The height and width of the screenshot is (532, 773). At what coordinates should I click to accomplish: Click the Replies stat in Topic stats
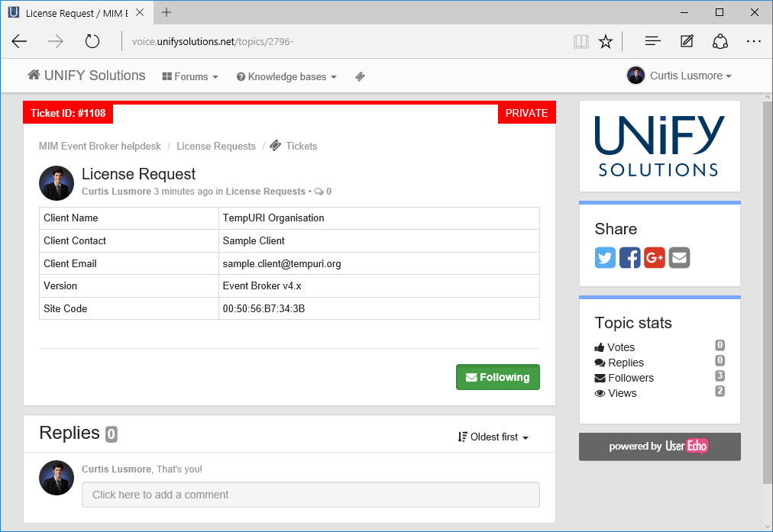click(x=660, y=363)
